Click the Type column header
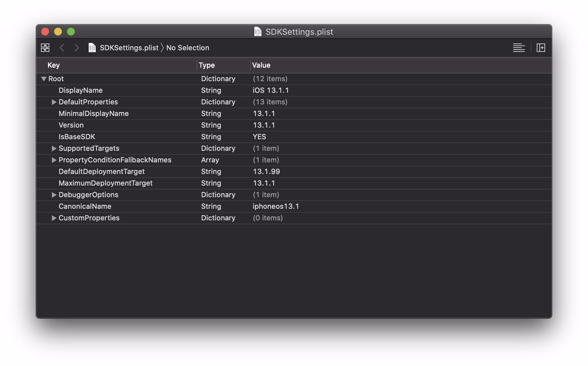This screenshot has height=366, width=588. coord(207,65)
